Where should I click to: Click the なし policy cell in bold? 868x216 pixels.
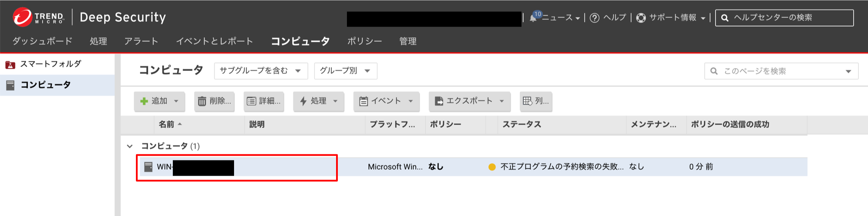pyautogui.click(x=436, y=167)
